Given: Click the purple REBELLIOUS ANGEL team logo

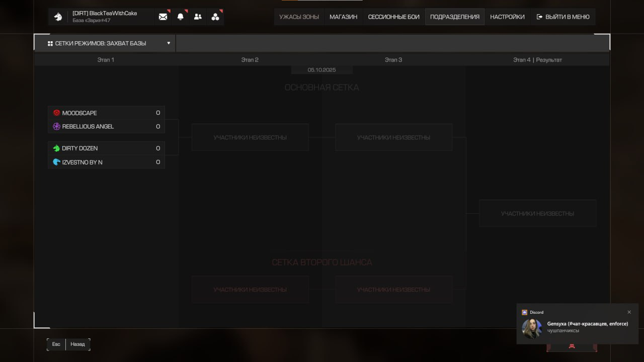Looking at the screenshot, I should pyautogui.click(x=56, y=127).
